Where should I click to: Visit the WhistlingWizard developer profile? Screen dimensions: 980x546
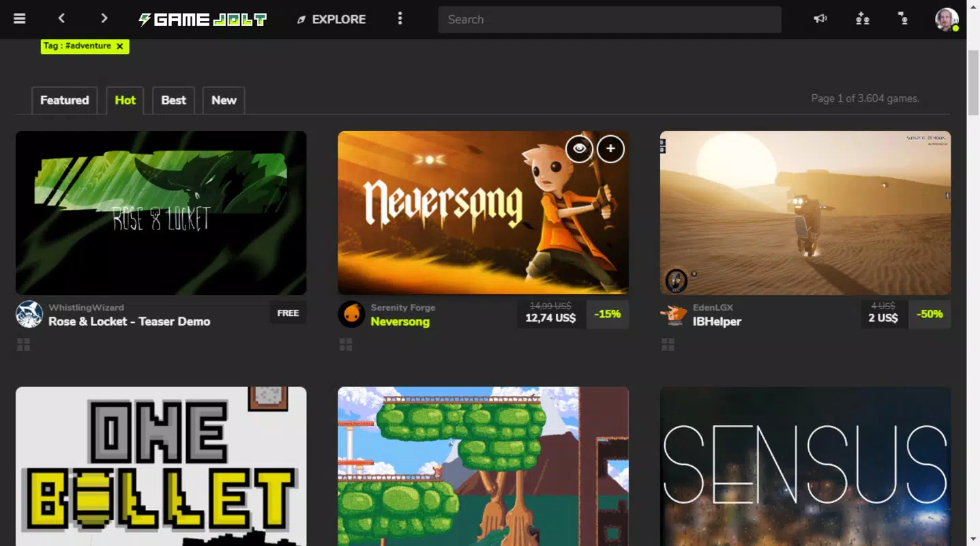(x=87, y=308)
